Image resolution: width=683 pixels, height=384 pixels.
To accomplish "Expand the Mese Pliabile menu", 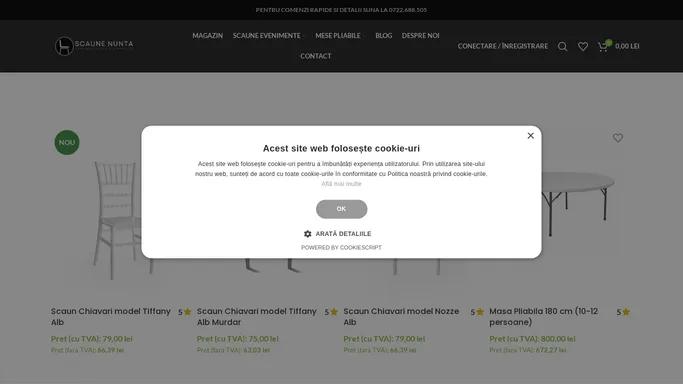I will tap(339, 36).
